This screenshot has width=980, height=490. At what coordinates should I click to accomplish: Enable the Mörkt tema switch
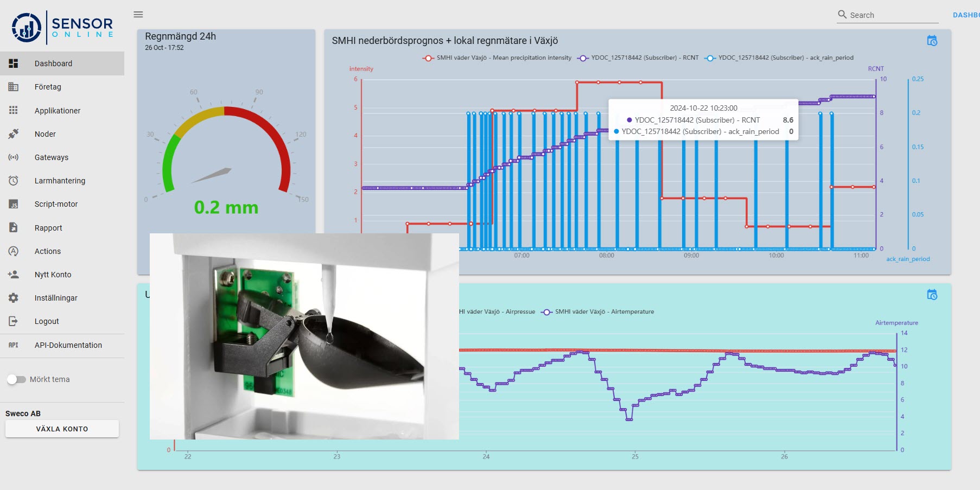(x=16, y=379)
